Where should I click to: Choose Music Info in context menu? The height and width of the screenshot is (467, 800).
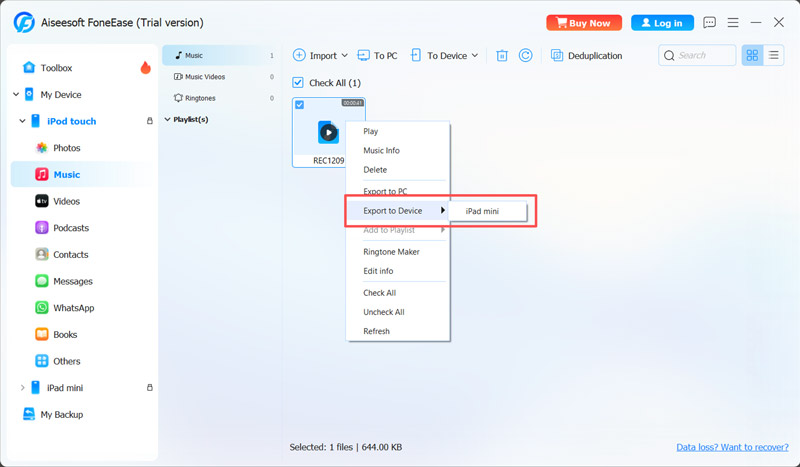381,151
